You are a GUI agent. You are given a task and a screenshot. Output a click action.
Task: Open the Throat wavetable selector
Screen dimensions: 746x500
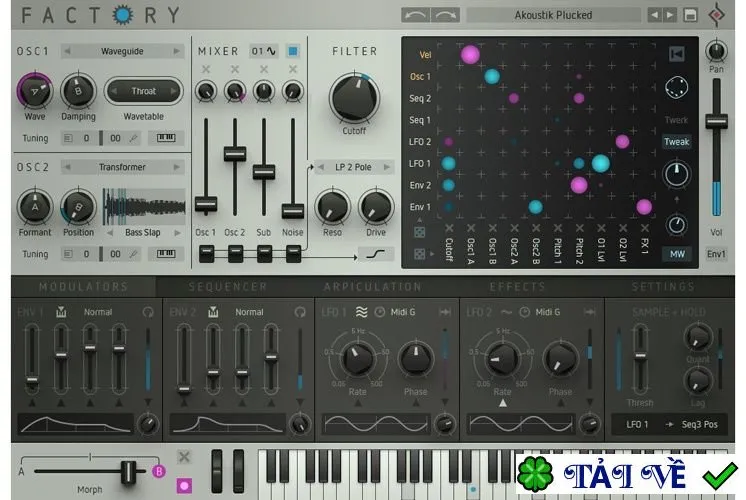pyautogui.click(x=144, y=91)
